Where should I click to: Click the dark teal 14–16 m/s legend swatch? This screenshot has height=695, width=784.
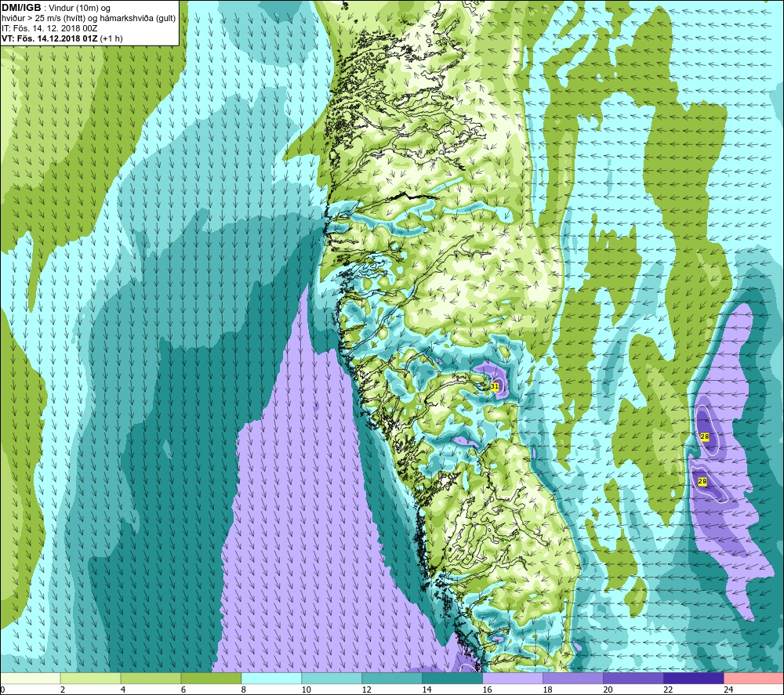(x=452, y=679)
